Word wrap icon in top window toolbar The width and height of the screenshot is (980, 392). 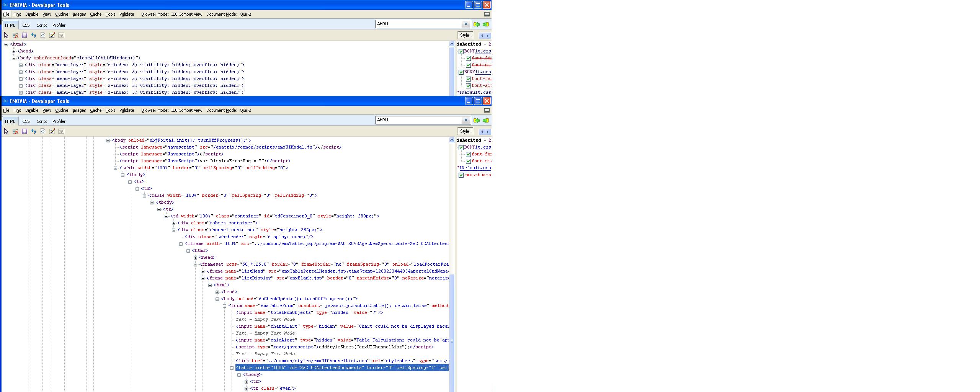tap(61, 35)
